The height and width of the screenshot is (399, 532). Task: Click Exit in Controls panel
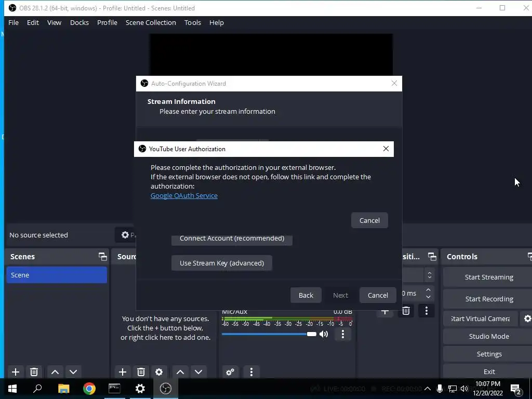[488, 371]
